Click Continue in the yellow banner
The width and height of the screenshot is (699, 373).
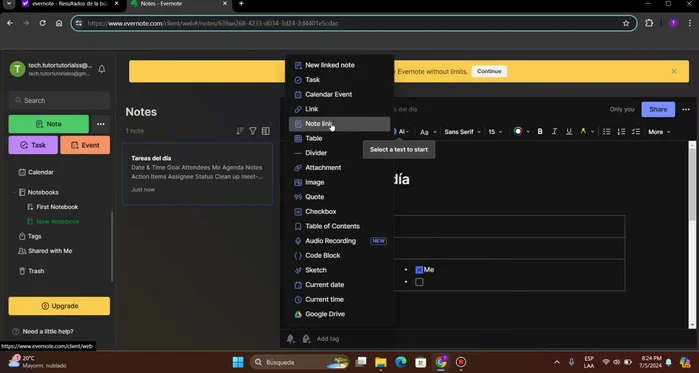pos(489,71)
